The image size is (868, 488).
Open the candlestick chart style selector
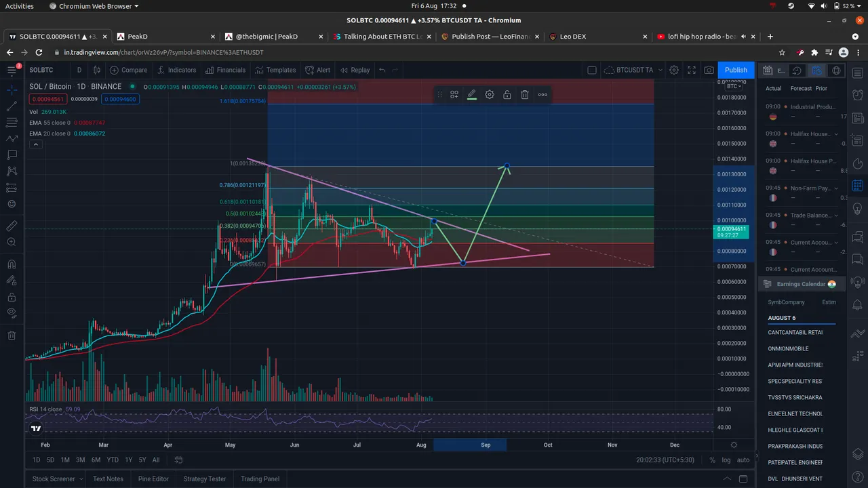click(x=97, y=70)
